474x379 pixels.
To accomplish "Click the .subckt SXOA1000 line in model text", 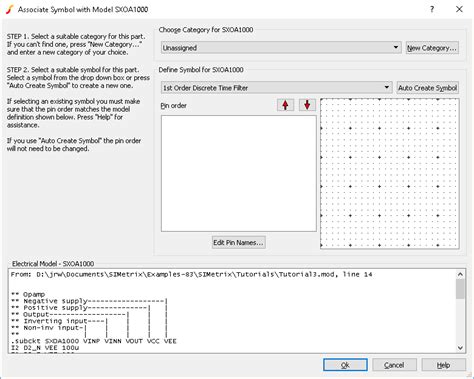I will pos(93,341).
